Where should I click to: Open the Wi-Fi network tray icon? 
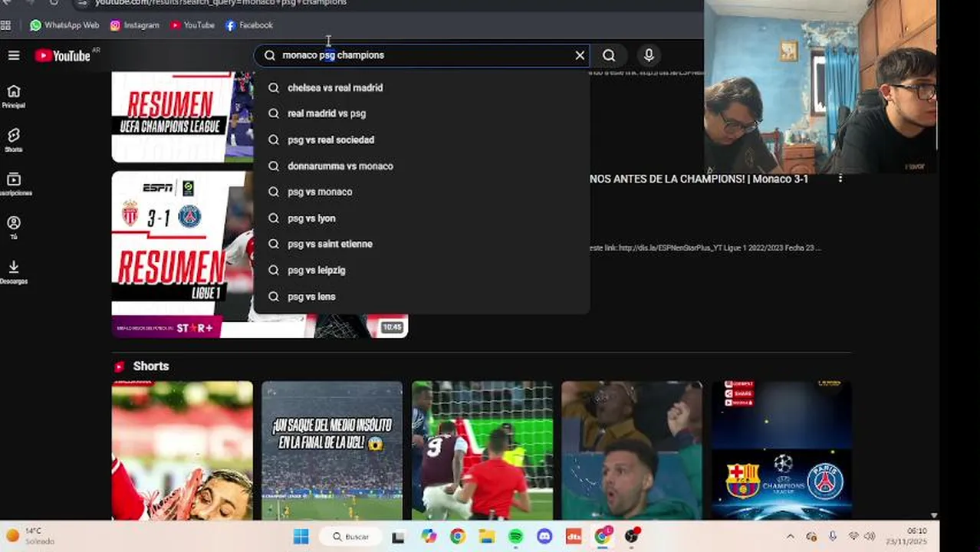click(x=853, y=537)
